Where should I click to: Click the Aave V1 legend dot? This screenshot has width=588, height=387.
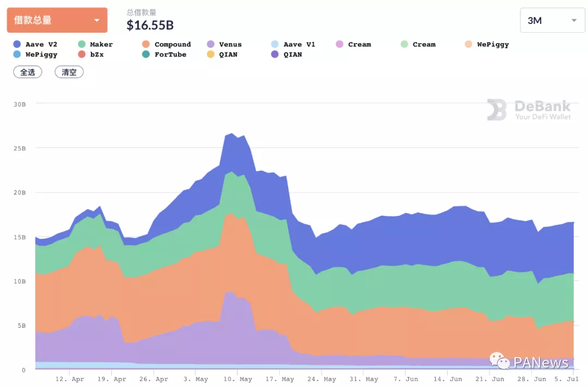(275, 44)
